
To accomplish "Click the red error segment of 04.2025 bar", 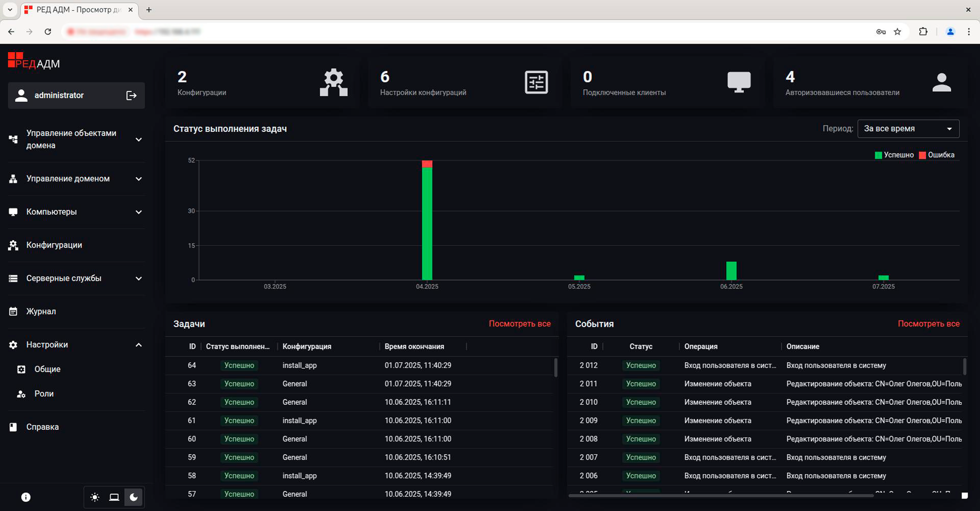I will (427, 164).
